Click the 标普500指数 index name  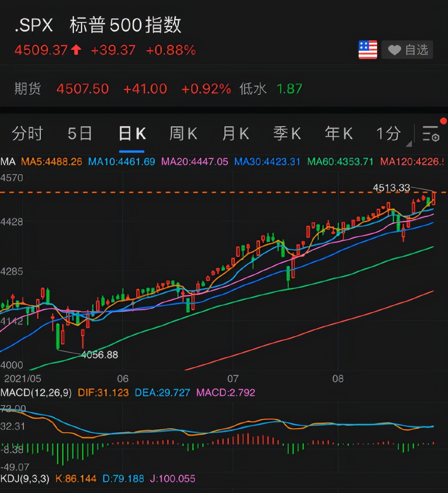tap(125, 25)
